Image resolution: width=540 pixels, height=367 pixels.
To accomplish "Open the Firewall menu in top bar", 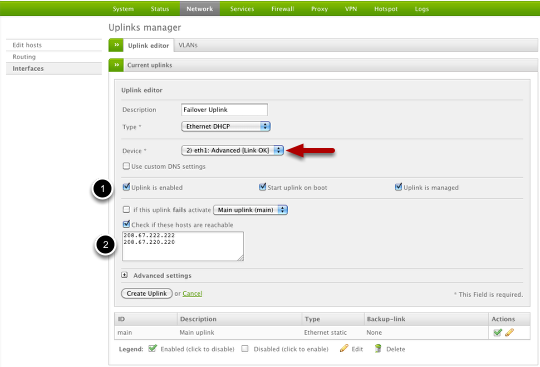I will click(282, 9).
